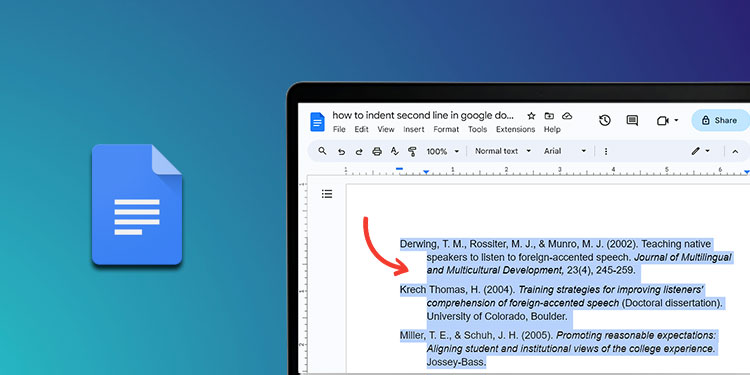Open the Extensions menu
Viewport: 750px width, 375px height.
tap(515, 130)
